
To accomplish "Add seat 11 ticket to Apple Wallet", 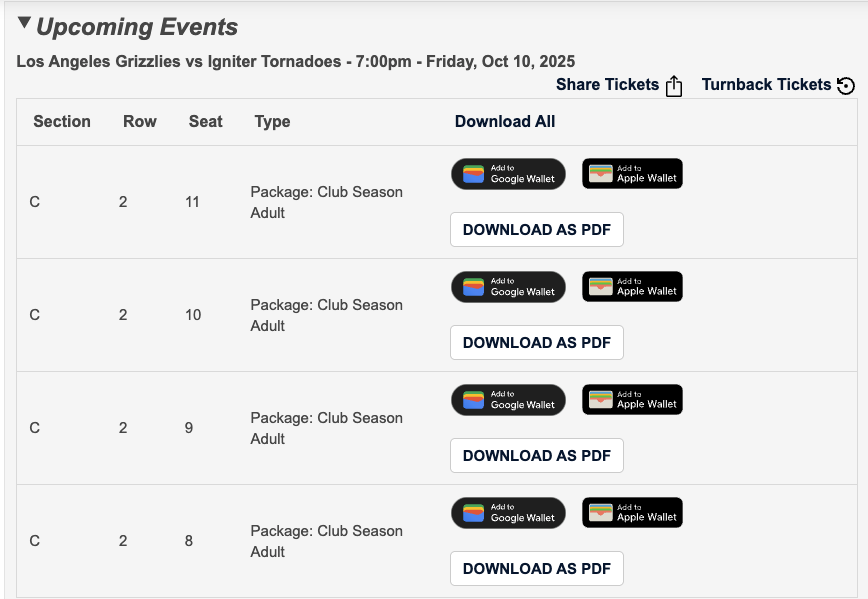I will click(x=632, y=174).
